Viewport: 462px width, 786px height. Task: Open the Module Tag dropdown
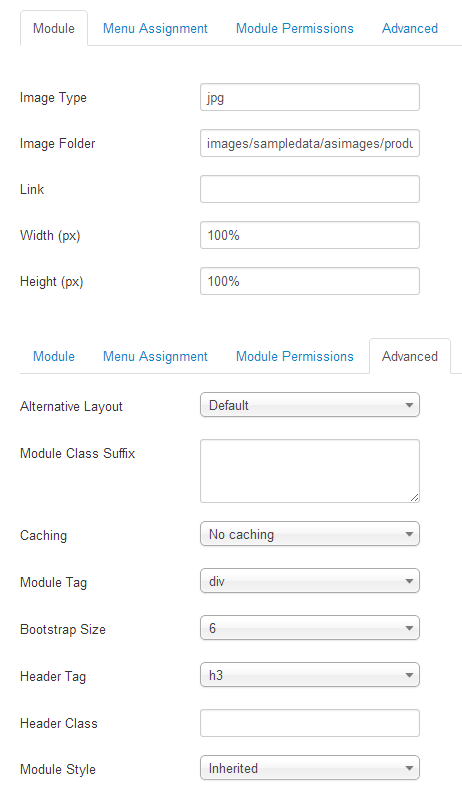310,581
